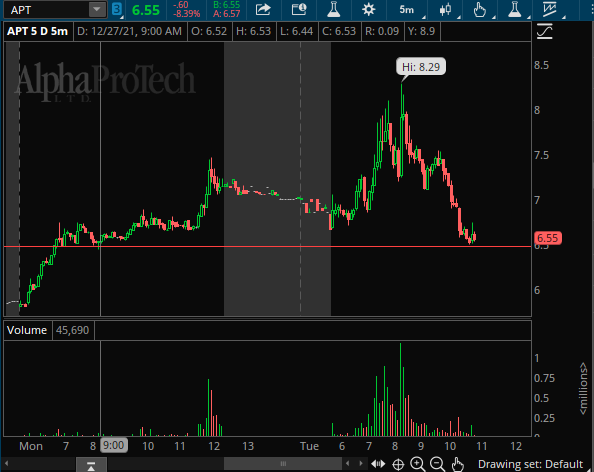Click the crosshair cursor icon
594x472 pixels.
click(398, 464)
